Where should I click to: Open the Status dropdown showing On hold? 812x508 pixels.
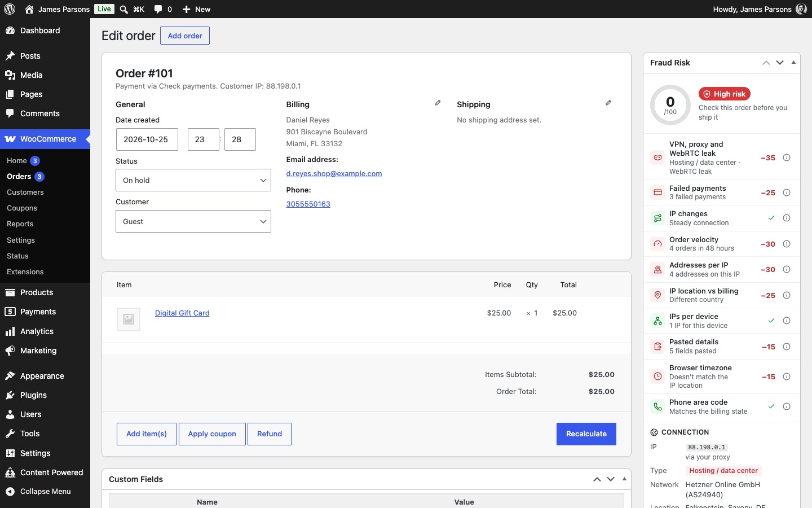tap(193, 180)
